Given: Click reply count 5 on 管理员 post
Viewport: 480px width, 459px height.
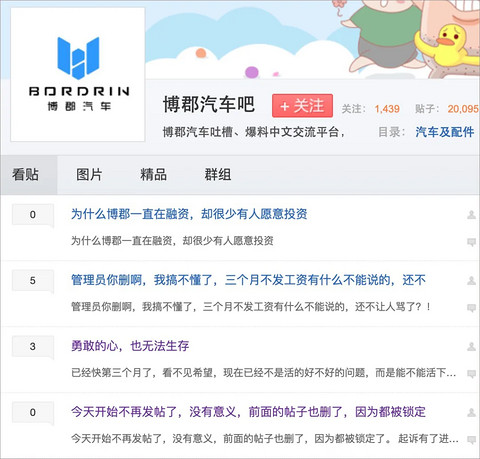Looking at the screenshot, I should point(33,280).
